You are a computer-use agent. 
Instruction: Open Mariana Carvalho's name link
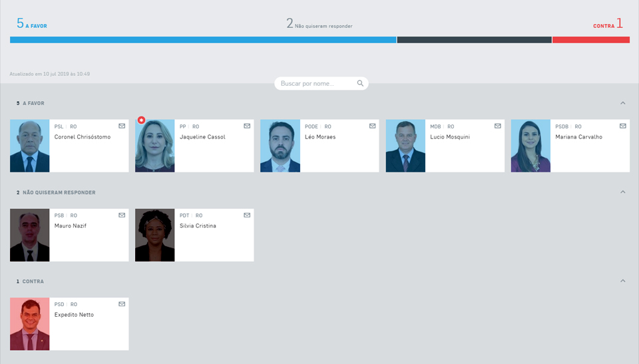click(578, 137)
